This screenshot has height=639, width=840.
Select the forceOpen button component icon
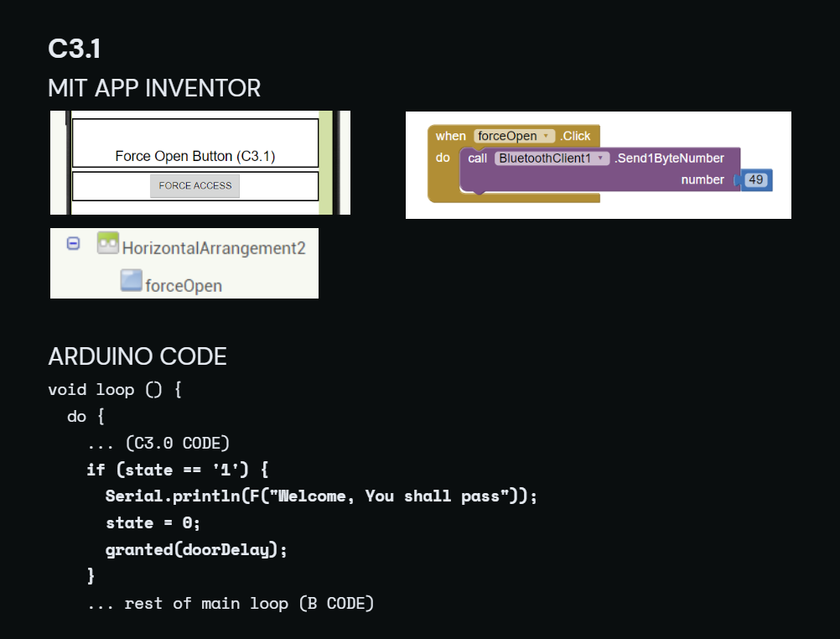132,280
